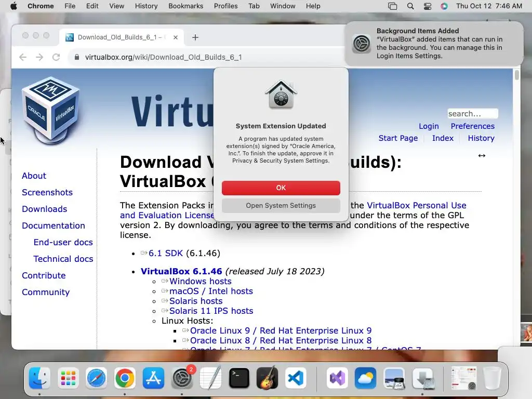Open System Settings from the Dock

tap(182, 378)
